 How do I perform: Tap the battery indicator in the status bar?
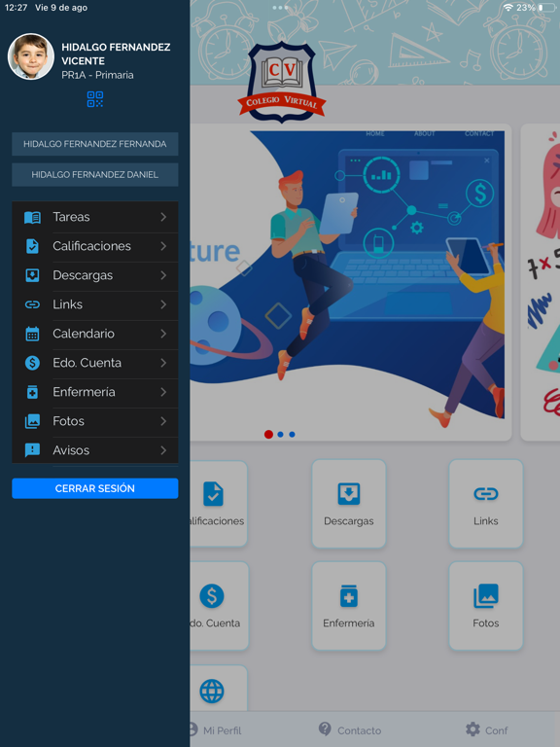pyautogui.click(x=546, y=8)
